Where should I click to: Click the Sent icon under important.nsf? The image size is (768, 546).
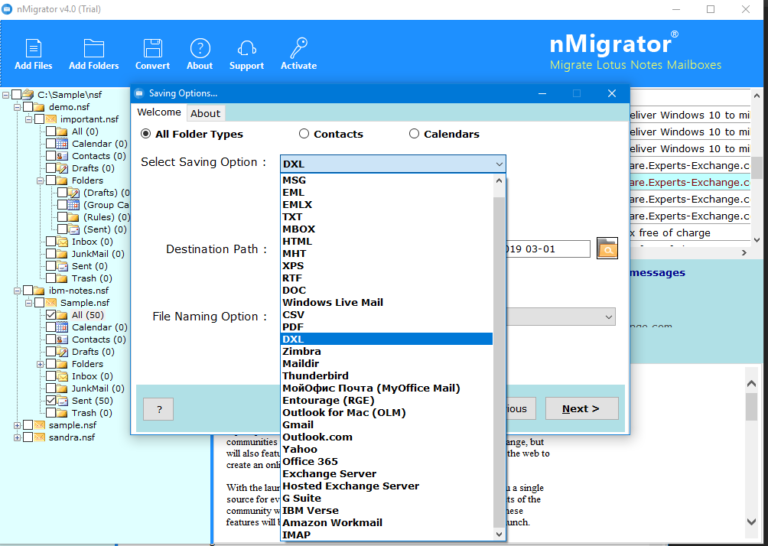coord(62,266)
